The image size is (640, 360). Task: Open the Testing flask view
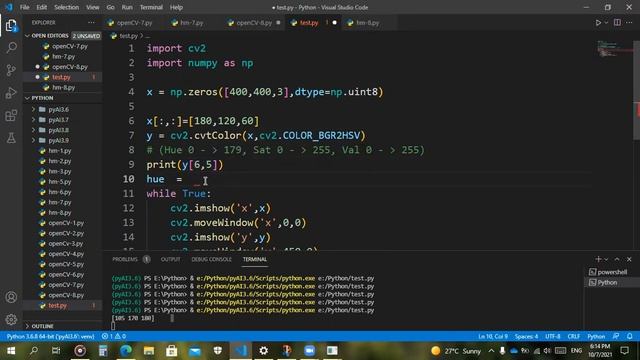[11, 138]
